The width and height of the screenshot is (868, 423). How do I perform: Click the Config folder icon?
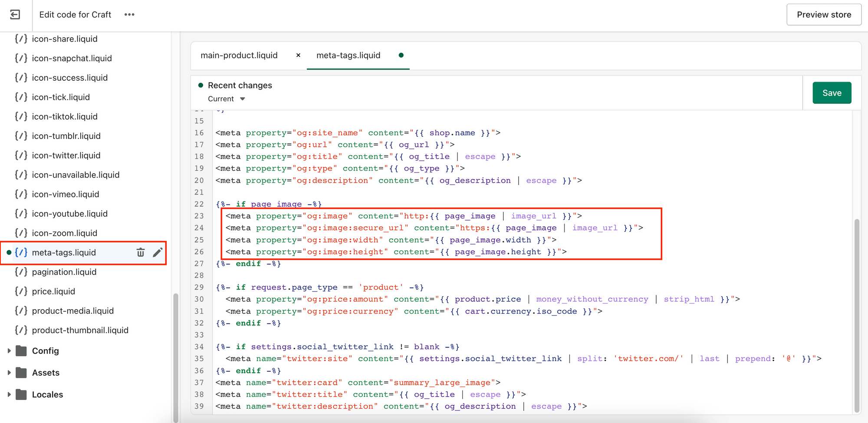[21, 350]
